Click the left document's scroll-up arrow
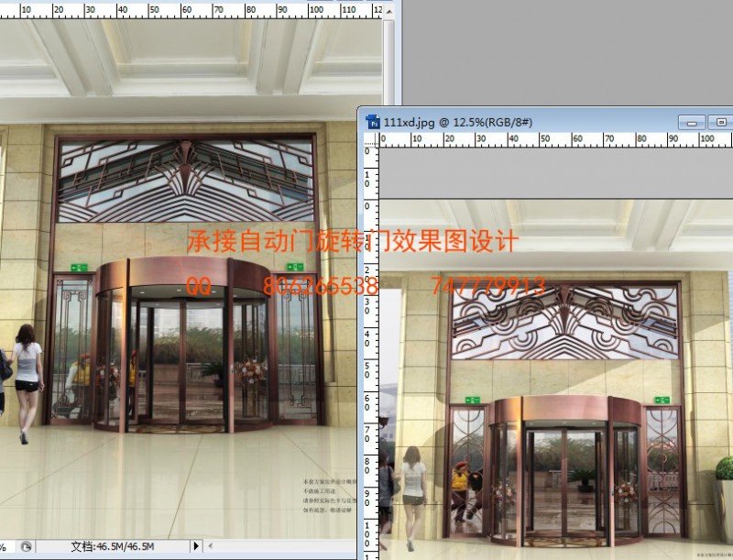 click(388, 10)
